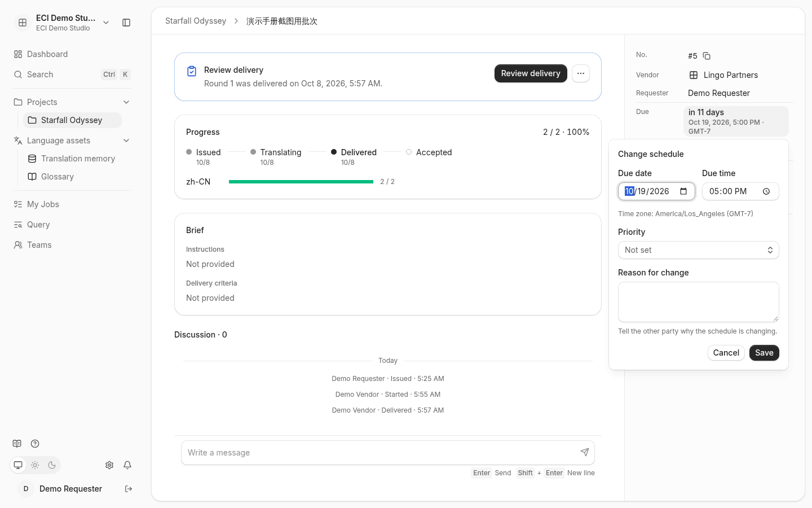812x508 pixels.
Task: Open the Teams page
Action: (x=72, y=245)
